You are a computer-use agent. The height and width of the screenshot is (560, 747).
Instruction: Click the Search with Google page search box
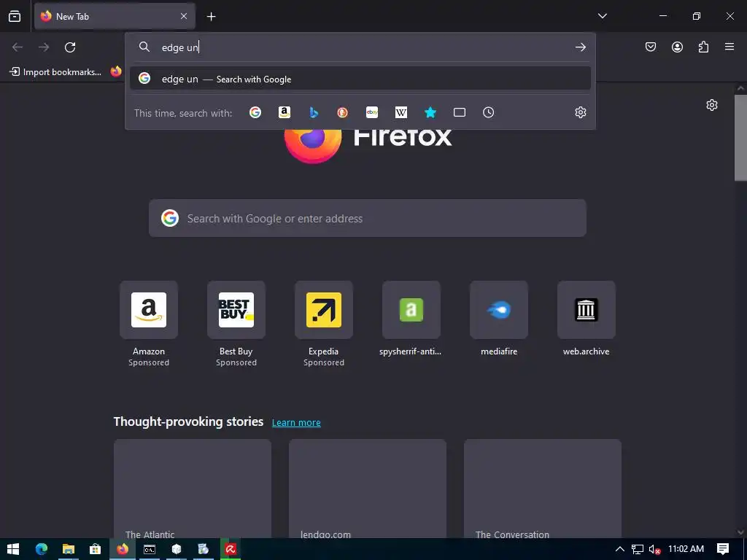368,218
